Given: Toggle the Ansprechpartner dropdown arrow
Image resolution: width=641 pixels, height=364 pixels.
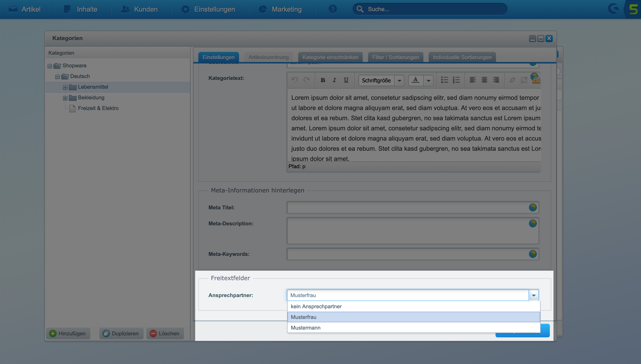Looking at the screenshot, I should (x=533, y=295).
